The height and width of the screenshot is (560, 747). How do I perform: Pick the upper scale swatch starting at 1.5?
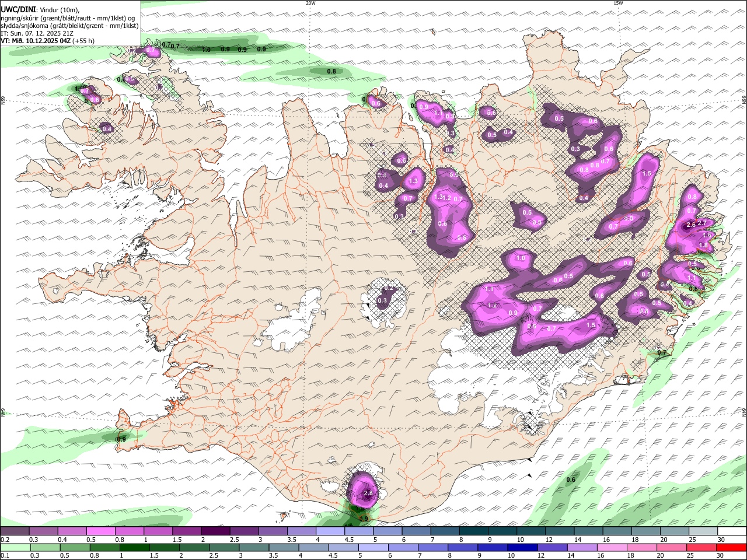[187, 531]
